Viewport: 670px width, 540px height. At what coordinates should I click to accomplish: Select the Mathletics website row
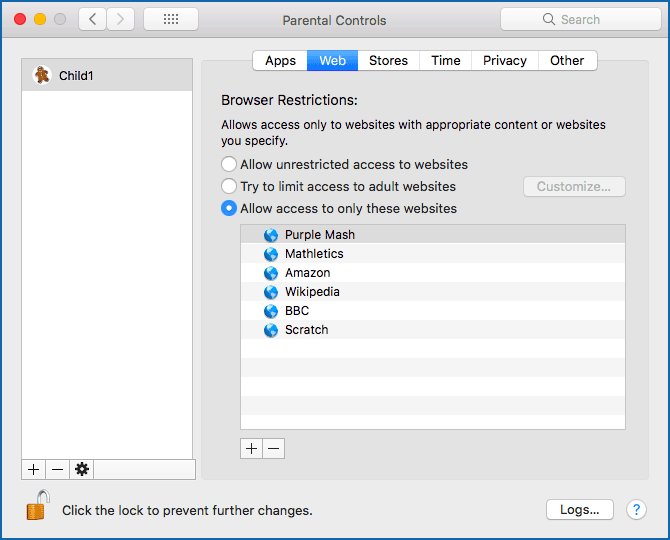[x=433, y=253]
